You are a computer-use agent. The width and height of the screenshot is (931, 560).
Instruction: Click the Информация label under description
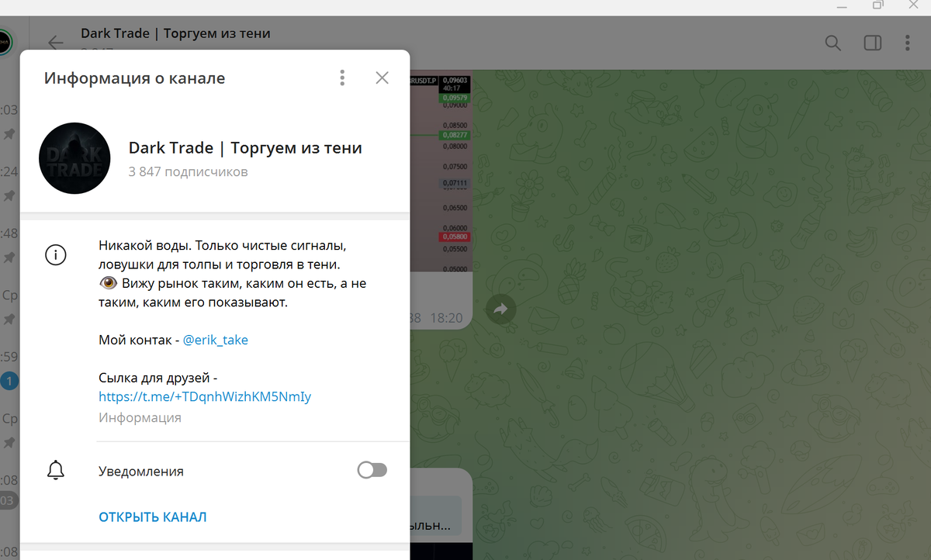point(140,417)
